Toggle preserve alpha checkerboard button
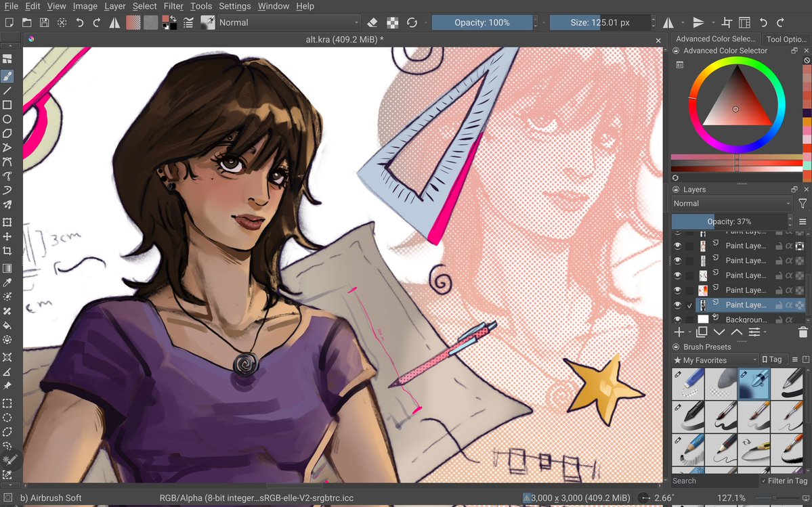Viewport: 812px width, 507px height. click(393, 23)
